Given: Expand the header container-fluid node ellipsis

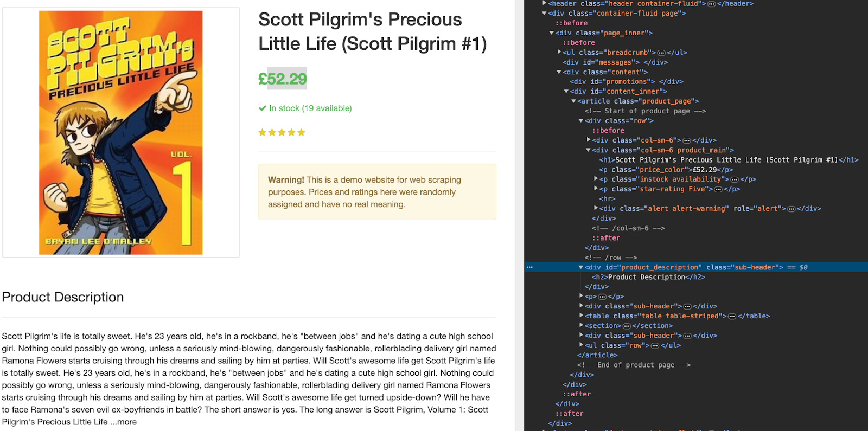Looking at the screenshot, I should point(711,4).
